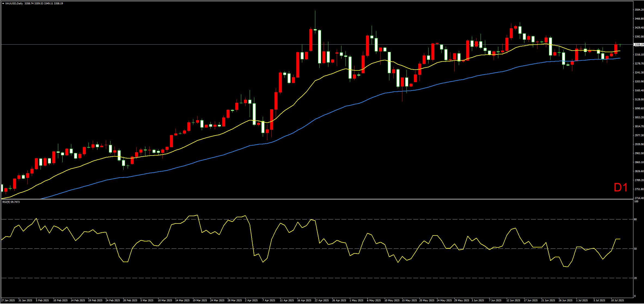
Task: Click the current price tag 3358.19
Action: pos(638,44)
